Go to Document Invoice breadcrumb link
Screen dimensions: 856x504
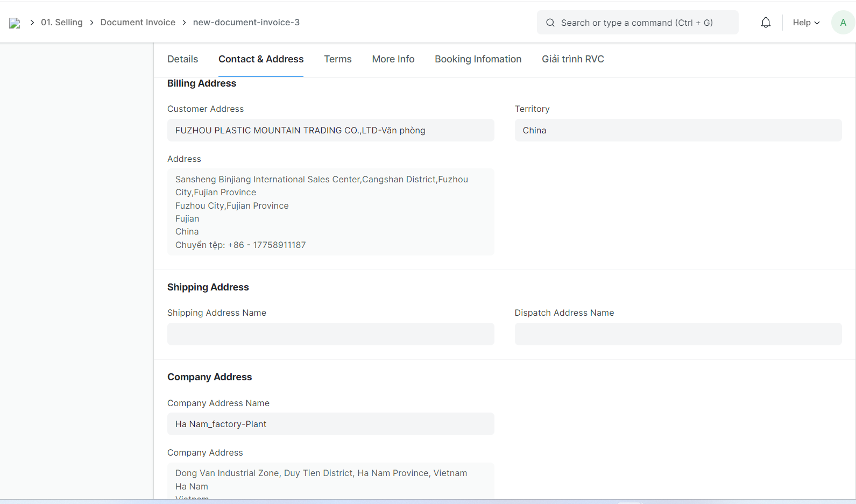(x=138, y=23)
